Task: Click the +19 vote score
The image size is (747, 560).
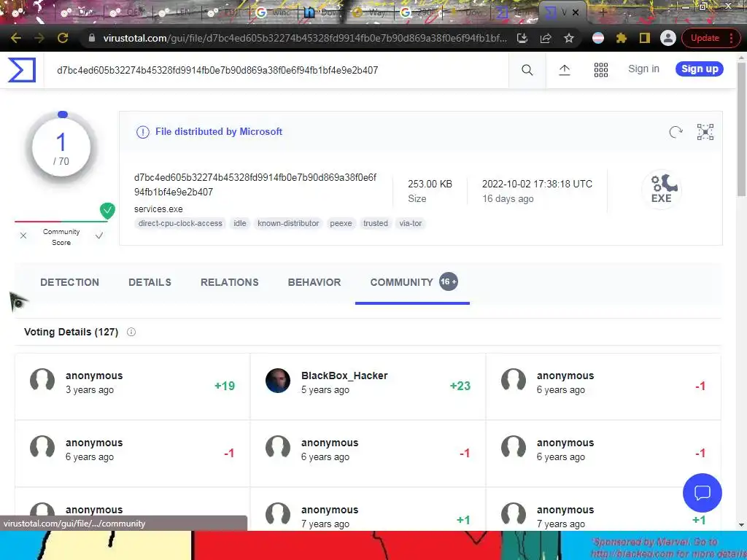Action: tap(225, 386)
